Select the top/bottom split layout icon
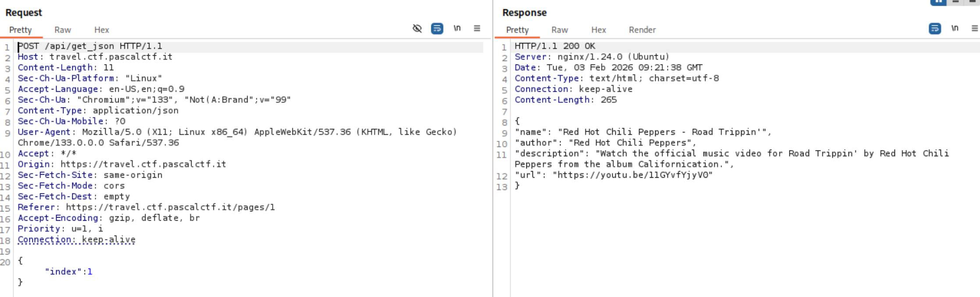 (956, 2)
